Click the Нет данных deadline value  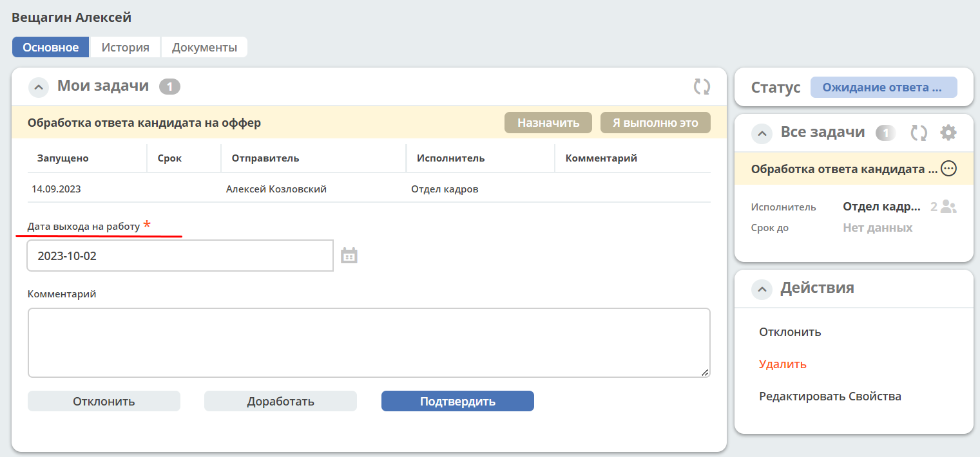click(x=878, y=228)
